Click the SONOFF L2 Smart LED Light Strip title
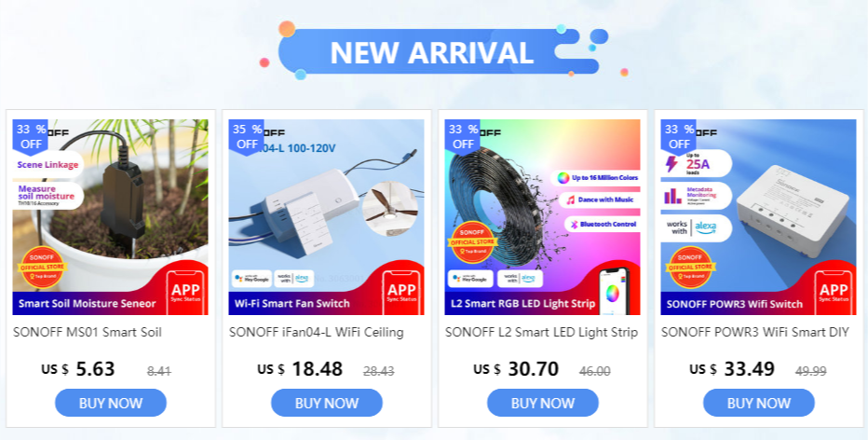 click(x=541, y=333)
